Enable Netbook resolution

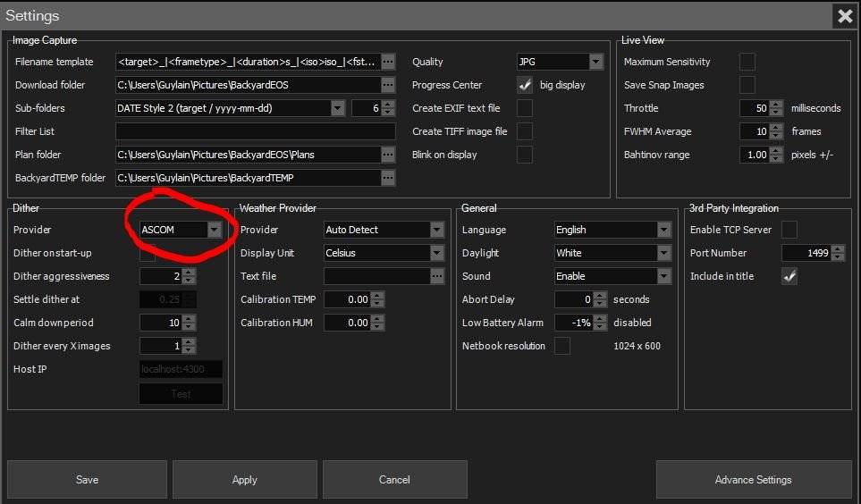562,345
